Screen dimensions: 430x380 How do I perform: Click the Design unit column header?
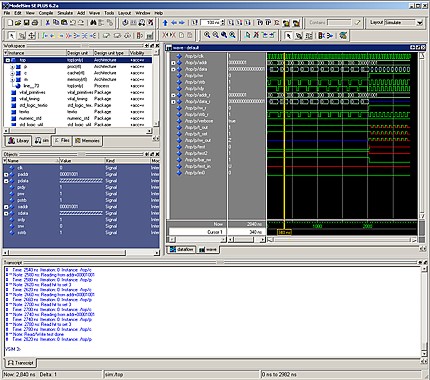coord(80,53)
